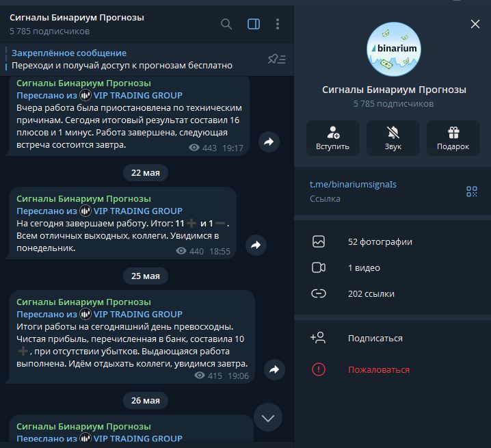Click the header subscriber count 5 785 подписчиков
The image size is (491, 448).
pyautogui.click(x=49, y=31)
